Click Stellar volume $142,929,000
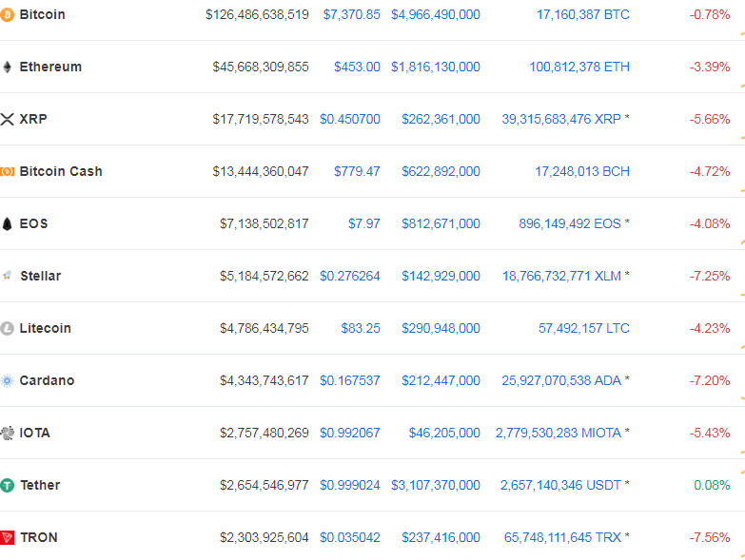This screenshot has width=745, height=560. point(441,276)
